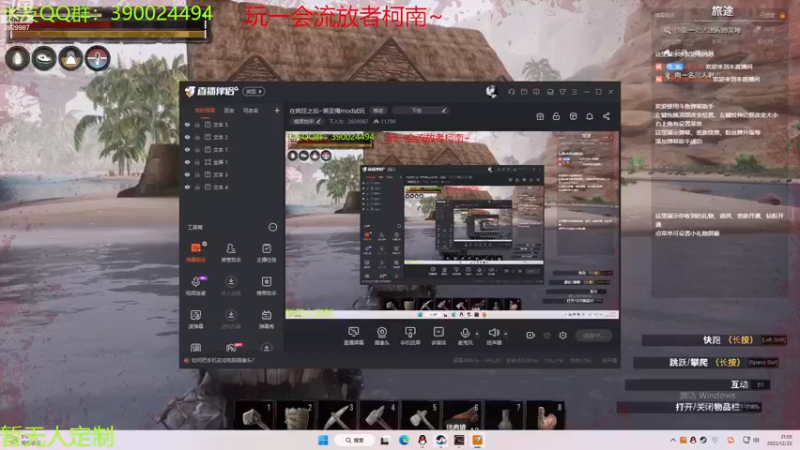Hide the 文本 4 layer with eye icon
Screen dimensions: 800x450
click(187, 187)
